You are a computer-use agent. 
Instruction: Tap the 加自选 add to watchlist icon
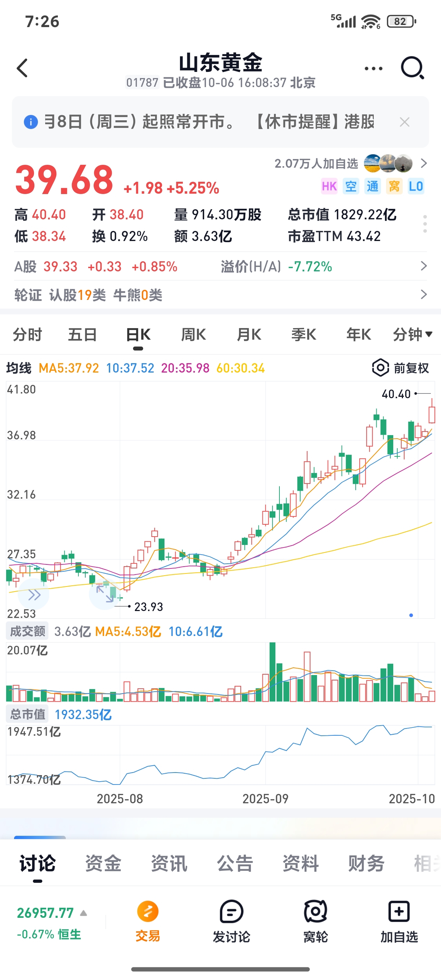point(399,912)
